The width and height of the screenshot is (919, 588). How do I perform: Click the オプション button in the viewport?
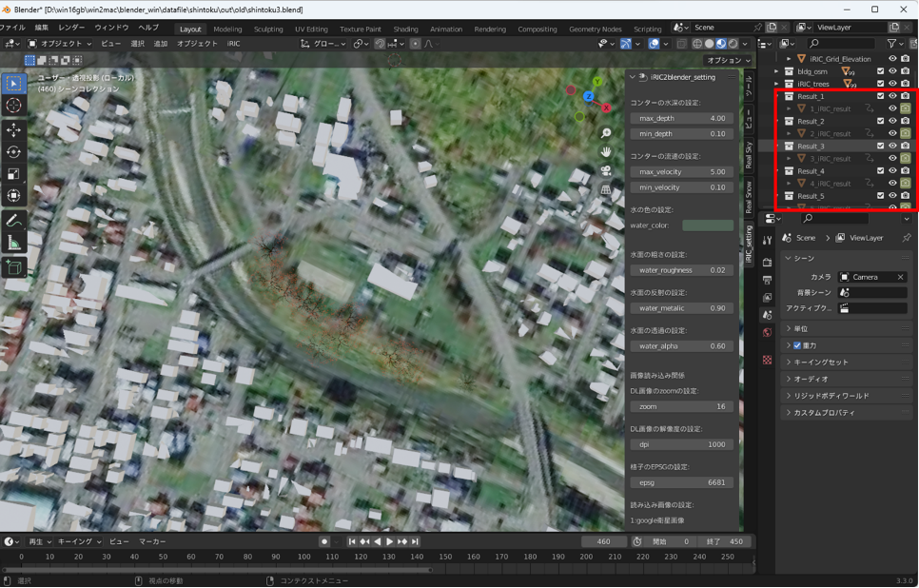pyautogui.click(x=728, y=60)
